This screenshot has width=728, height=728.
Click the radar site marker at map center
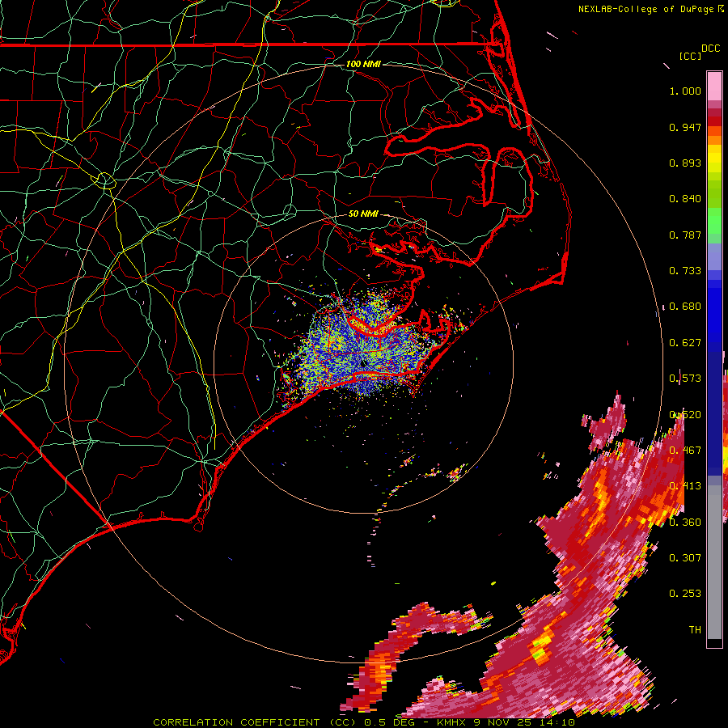point(363,363)
